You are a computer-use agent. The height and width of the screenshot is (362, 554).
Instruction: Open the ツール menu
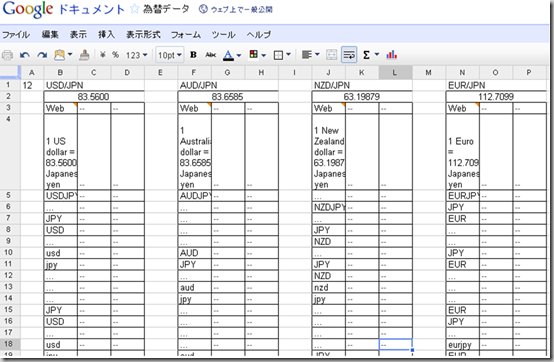[223, 35]
